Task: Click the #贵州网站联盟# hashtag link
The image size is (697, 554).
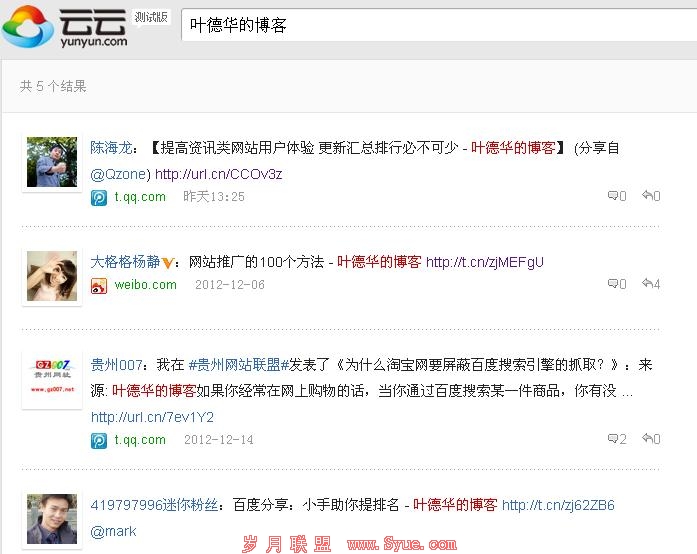Action: click(239, 365)
